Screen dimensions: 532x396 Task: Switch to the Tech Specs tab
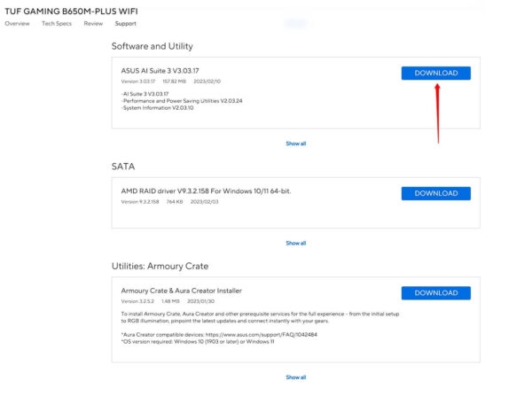point(56,24)
